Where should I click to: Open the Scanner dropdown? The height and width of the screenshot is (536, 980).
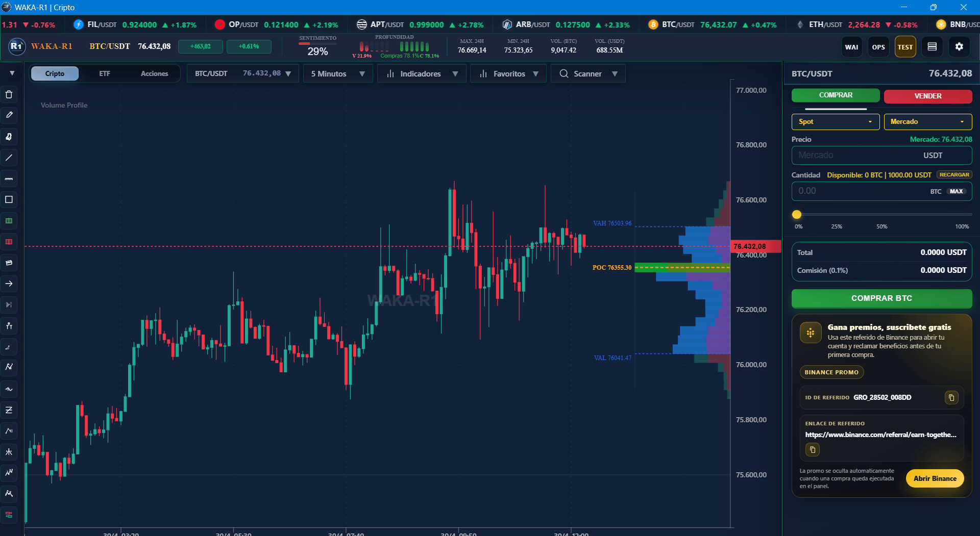pos(588,73)
